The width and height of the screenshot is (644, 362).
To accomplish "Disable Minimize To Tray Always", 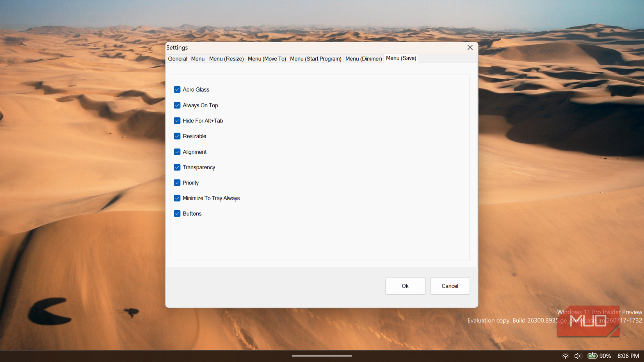I will [177, 198].
